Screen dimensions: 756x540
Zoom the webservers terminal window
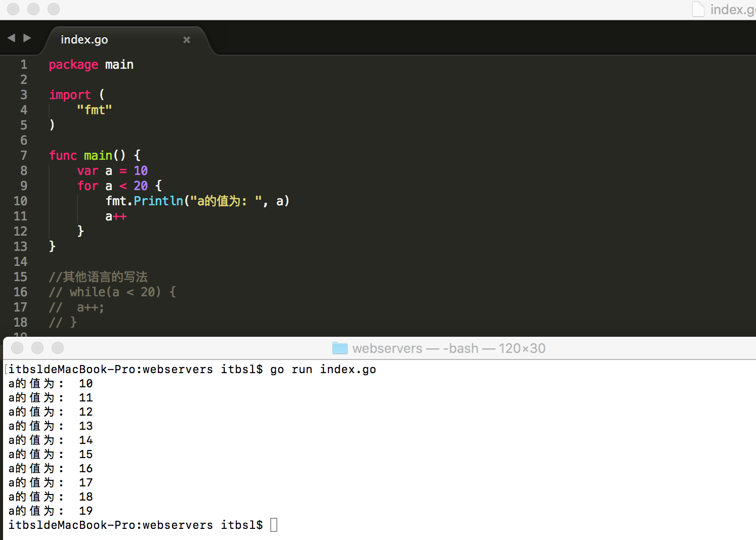[58, 348]
